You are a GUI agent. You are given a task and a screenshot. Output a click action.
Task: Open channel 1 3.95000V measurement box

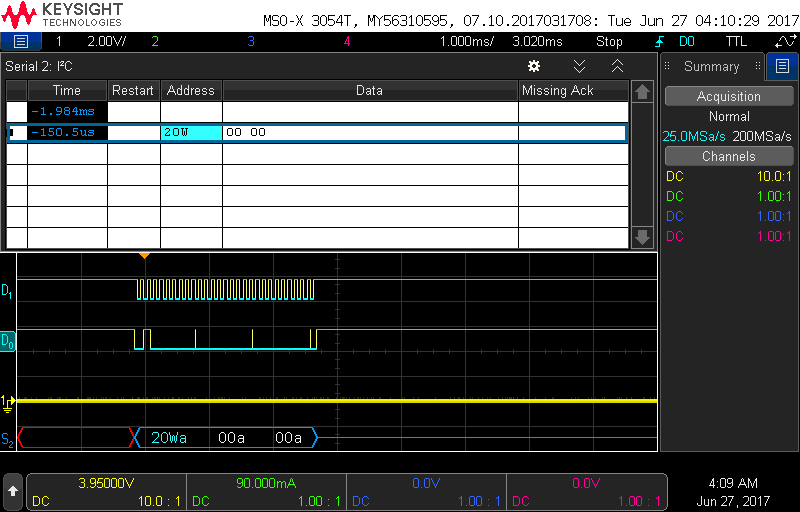pyautogui.click(x=106, y=492)
